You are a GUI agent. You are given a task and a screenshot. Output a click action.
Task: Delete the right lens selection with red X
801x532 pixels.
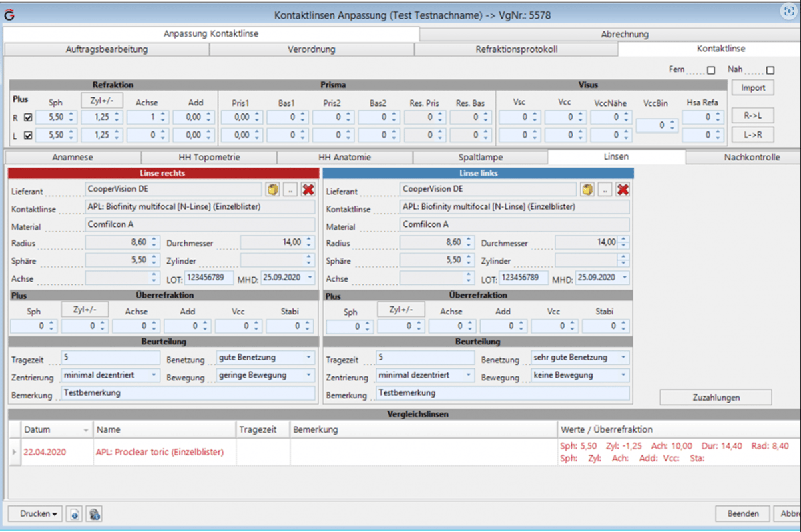click(x=308, y=189)
